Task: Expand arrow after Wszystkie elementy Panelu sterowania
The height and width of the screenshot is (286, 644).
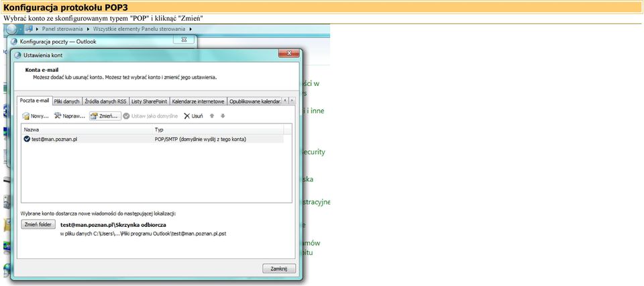Action: click(x=191, y=29)
